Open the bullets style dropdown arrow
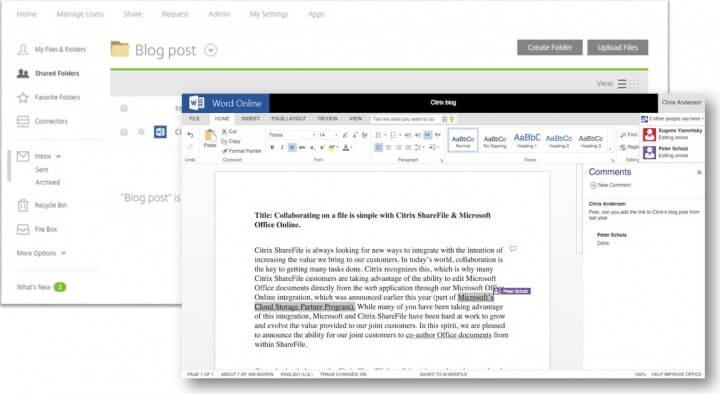 click(385, 135)
